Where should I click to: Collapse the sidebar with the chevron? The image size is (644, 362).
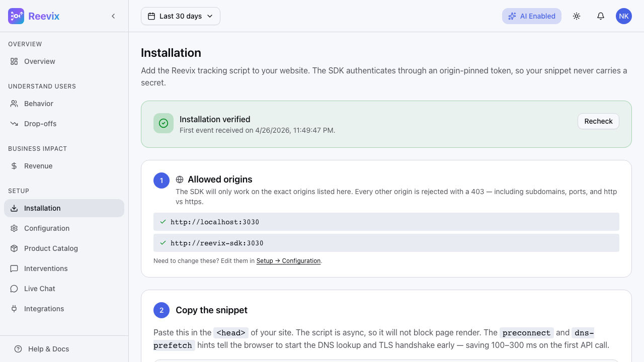point(113,16)
